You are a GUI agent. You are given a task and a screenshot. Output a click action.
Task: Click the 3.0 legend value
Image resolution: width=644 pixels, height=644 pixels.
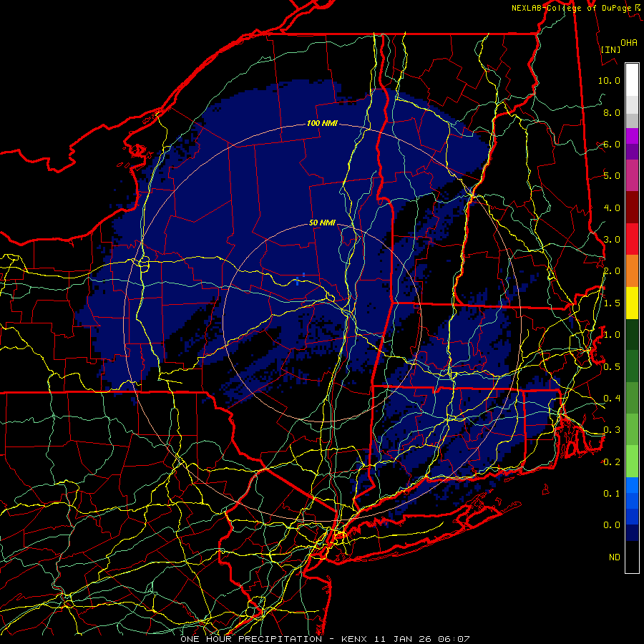click(612, 240)
